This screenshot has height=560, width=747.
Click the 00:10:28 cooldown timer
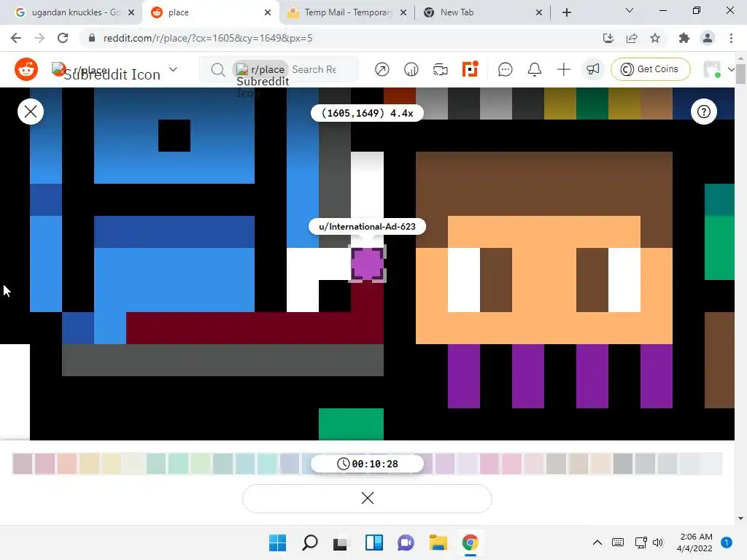pos(367,464)
